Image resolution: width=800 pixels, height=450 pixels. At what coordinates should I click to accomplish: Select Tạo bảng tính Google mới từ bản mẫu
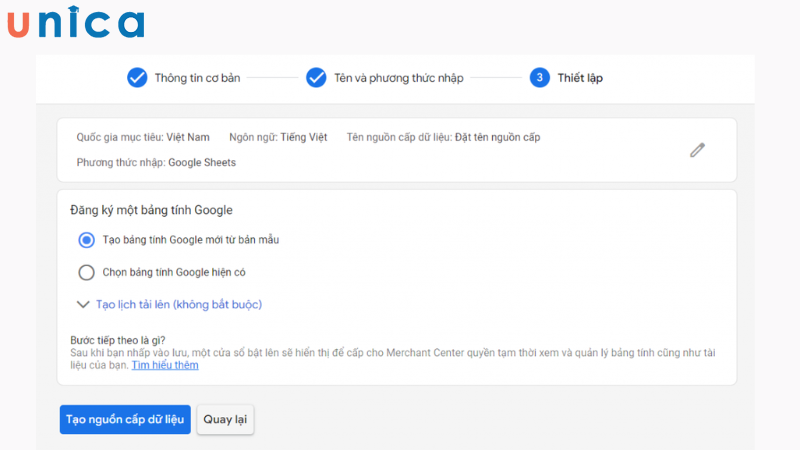86,240
